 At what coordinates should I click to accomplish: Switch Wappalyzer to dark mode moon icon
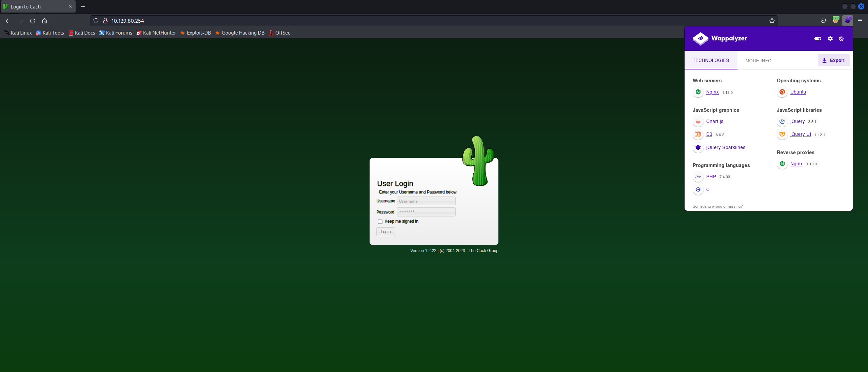[841, 39]
